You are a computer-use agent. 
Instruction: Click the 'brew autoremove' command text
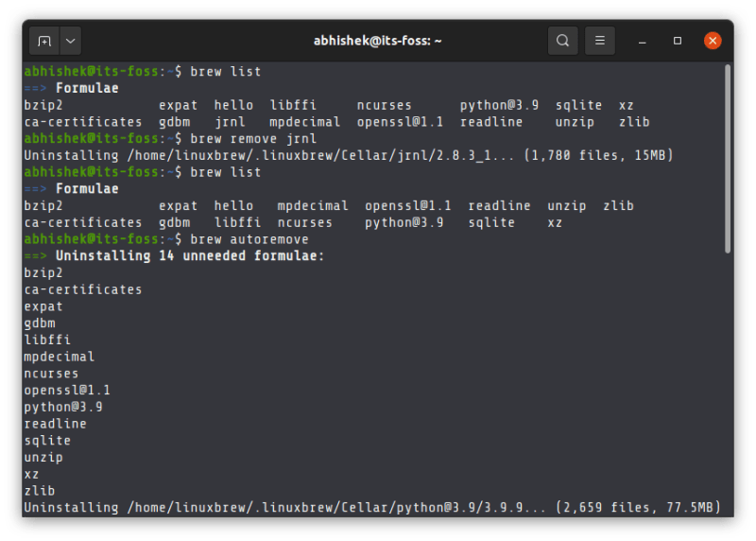coord(249,239)
